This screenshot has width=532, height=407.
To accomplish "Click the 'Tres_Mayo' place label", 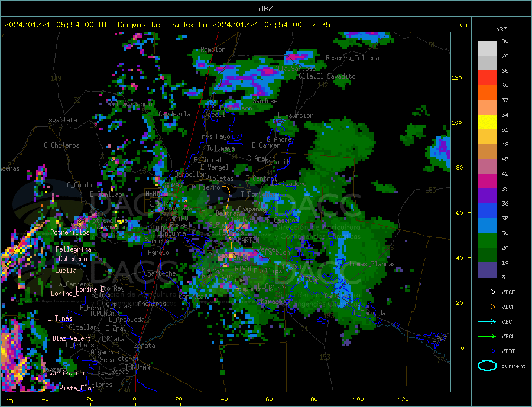I will tap(214, 136).
